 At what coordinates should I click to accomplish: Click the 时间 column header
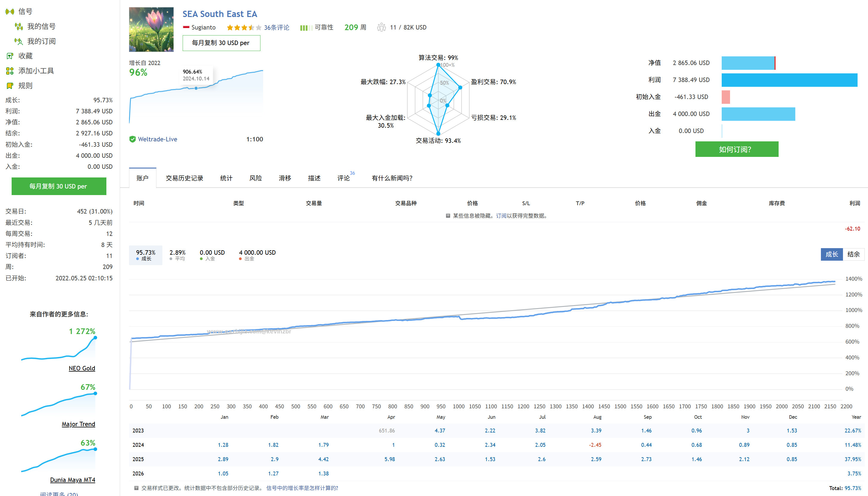pos(139,203)
